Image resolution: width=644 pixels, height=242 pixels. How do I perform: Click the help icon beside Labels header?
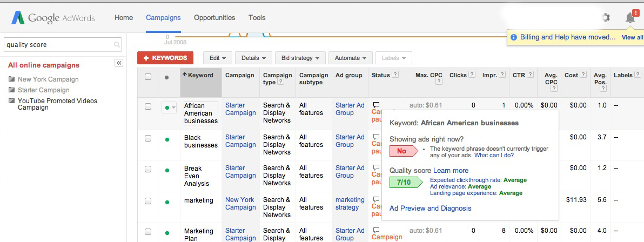pos(638,75)
